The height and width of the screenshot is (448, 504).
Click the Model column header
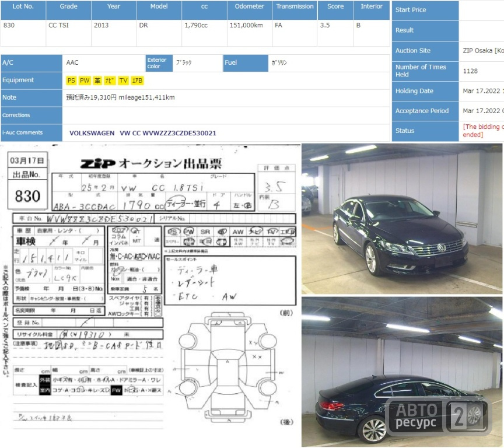(159, 10)
